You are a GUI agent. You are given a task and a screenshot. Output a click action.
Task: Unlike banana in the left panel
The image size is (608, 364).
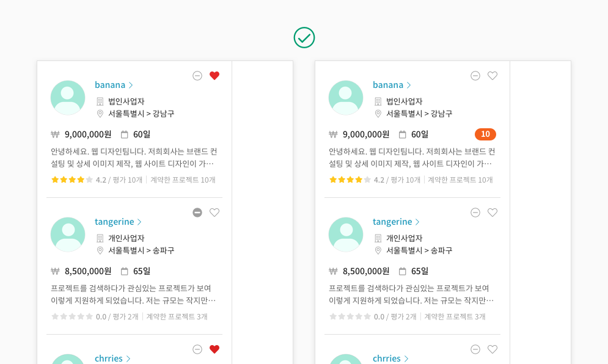pyautogui.click(x=214, y=76)
